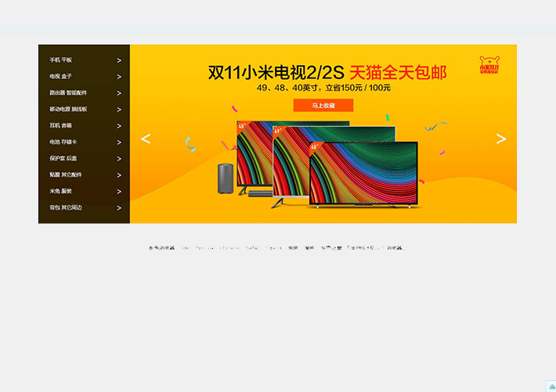Screen dimensions: 556x392
Task: Expand the chevron for 背包 其它周边
Action: pyautogui.click(x=119, y=208)
